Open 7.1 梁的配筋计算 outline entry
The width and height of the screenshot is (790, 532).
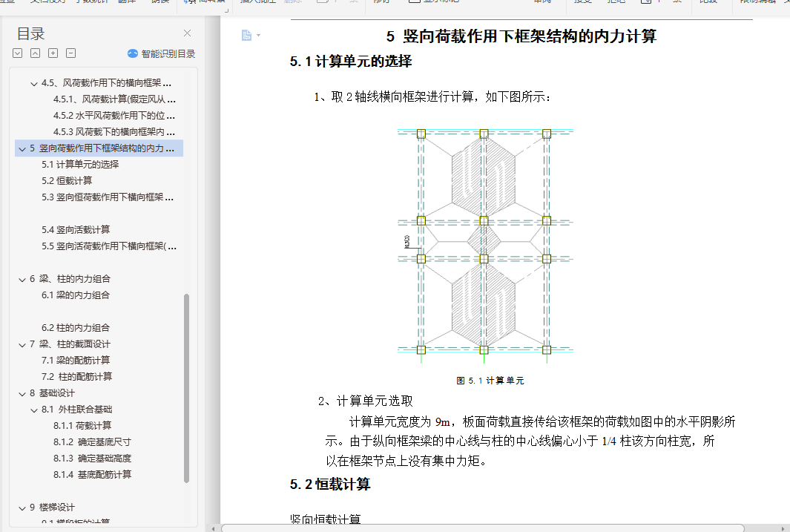[76, 360]
